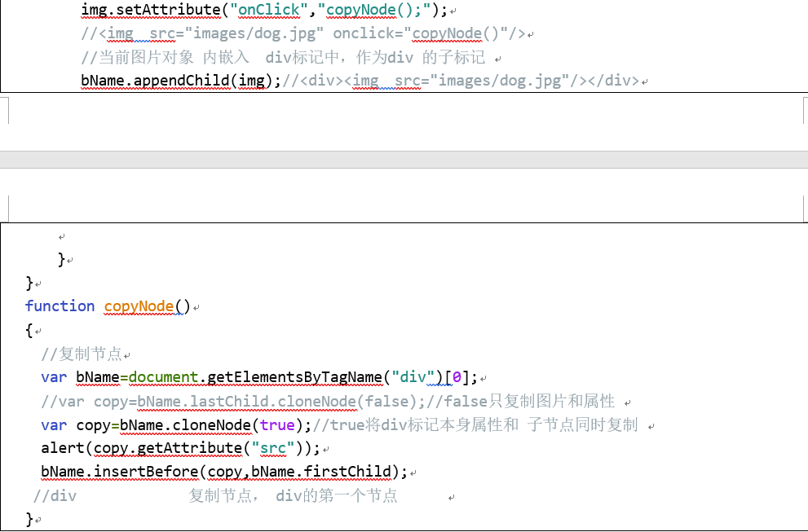This screenshot has height=532, width=808.
Task: Click the gray page-break gap between pages
Action: click(404, 160)
